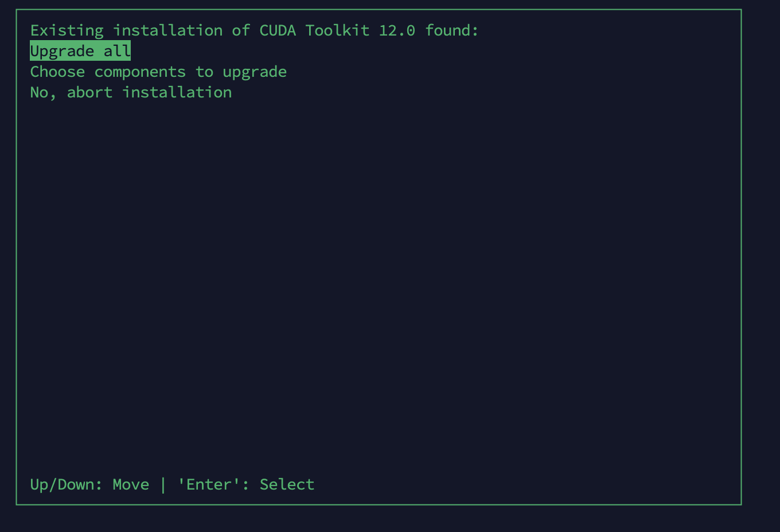Click the word Toolkit in the header
Image resolution: width=780 pixels, height=532 pixels.
337,30
